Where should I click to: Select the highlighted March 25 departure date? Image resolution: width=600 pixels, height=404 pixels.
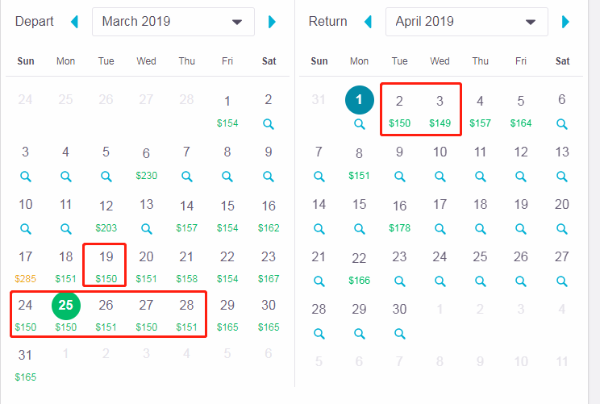coord(66,305)
